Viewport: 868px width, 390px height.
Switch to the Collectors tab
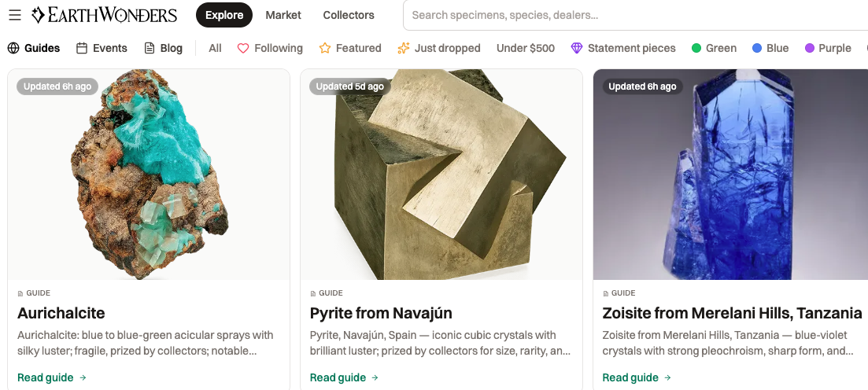349,15
